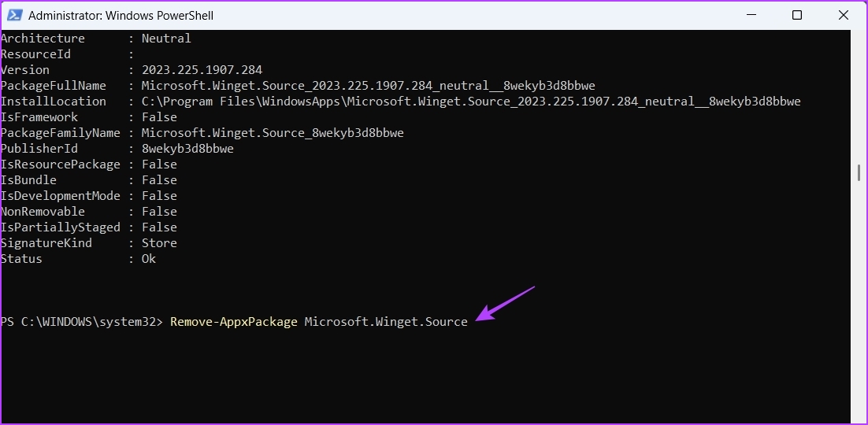868x425 pixels.
Task: Click the scrollbar track below the thumb
Action: pyautogui.click(x=859, y=315)
